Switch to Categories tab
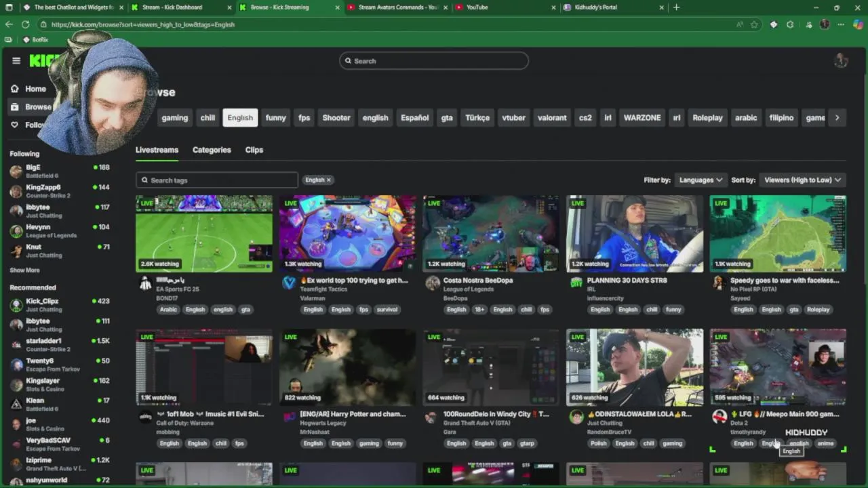Screen dimensions: 868x488 [212, 150]
